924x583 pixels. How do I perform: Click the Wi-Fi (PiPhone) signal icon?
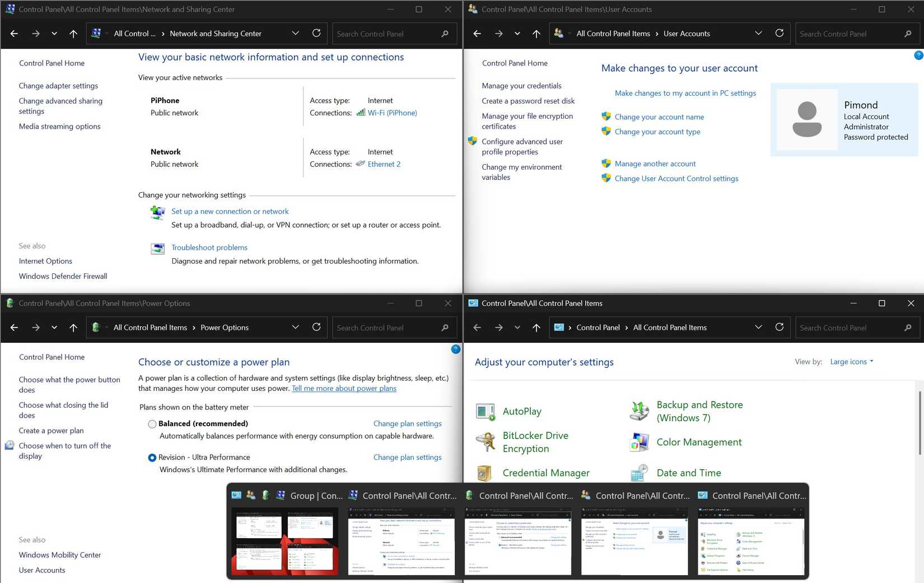tap(361, 113)
